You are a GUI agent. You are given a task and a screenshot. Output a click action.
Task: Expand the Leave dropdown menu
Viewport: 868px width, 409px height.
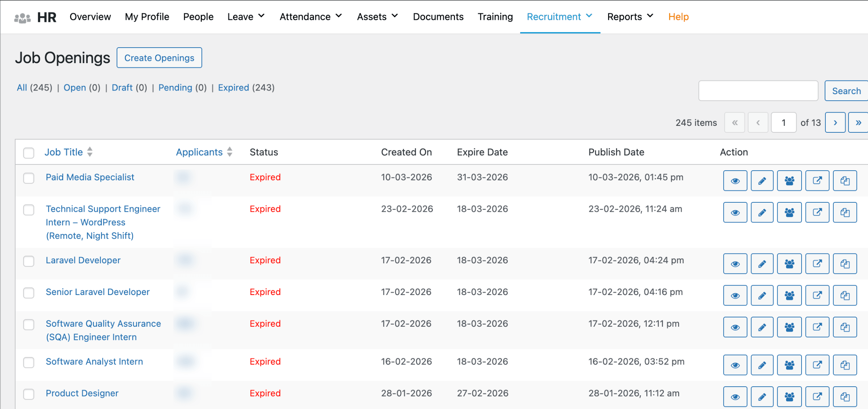tap(246, 17)
